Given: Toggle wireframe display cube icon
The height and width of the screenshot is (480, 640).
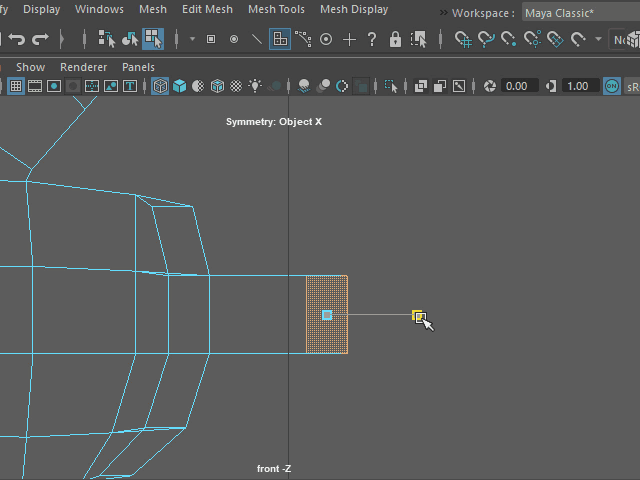Looking at the screenshot, I should [x=160, y=87].
